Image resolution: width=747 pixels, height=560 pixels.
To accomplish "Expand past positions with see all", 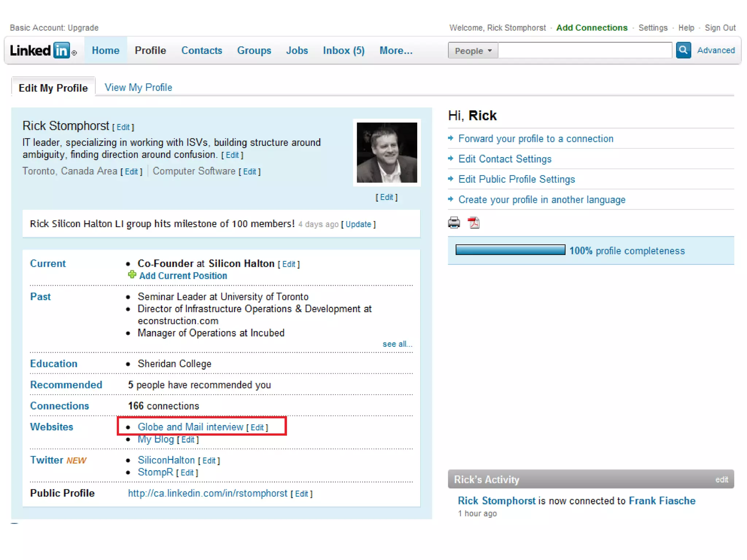I will pos(397,344).
